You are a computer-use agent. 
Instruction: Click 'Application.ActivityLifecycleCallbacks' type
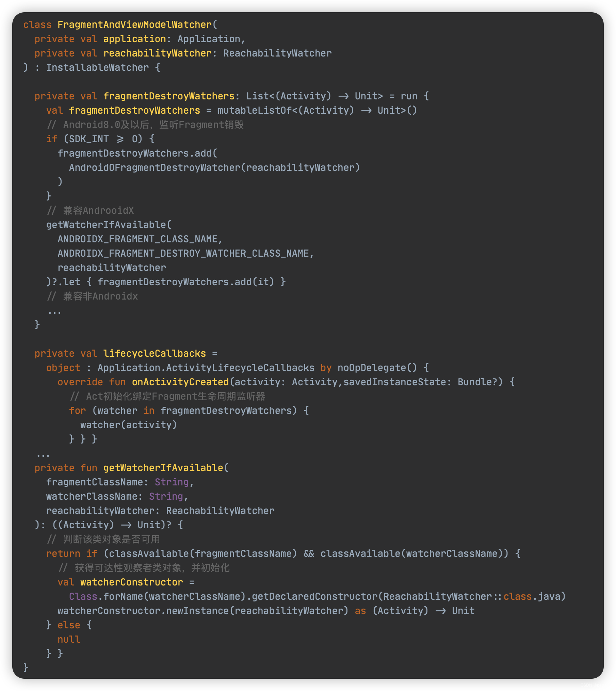point(206,368)
